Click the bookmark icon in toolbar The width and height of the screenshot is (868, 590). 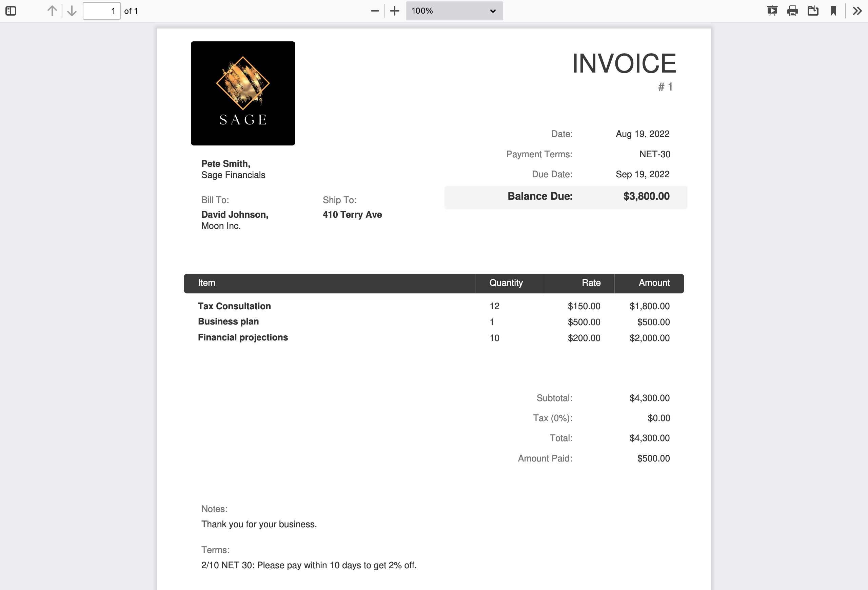pyautogui.click(x=833, y=11)
